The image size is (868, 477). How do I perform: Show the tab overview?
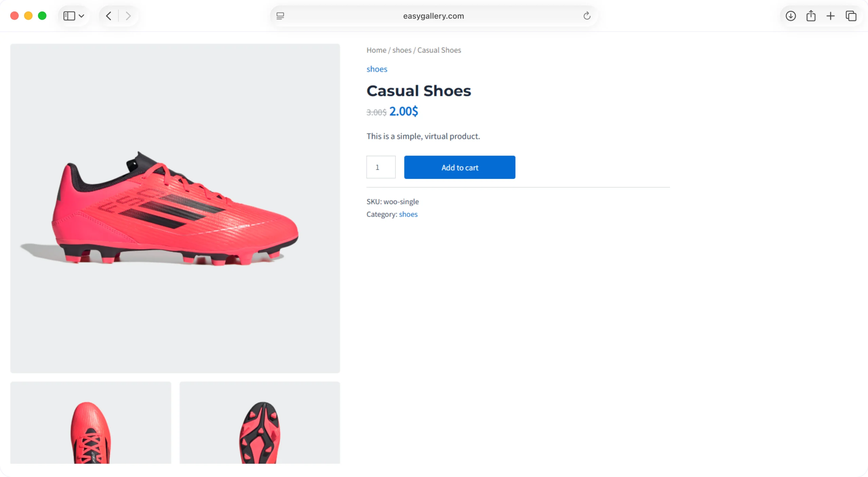[x=851, y=16]
